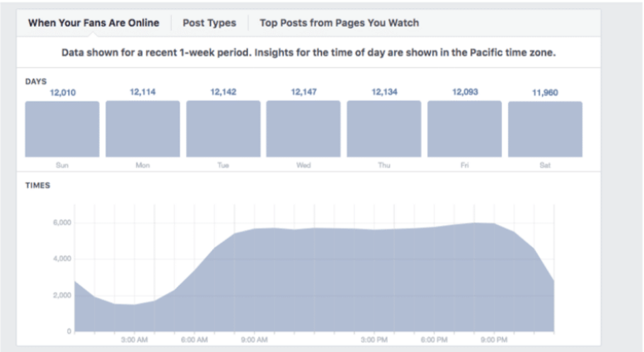The image size is (644, 352).
Task: Select the Wednesday bar showing 12,147
Action: click(303, 129)
